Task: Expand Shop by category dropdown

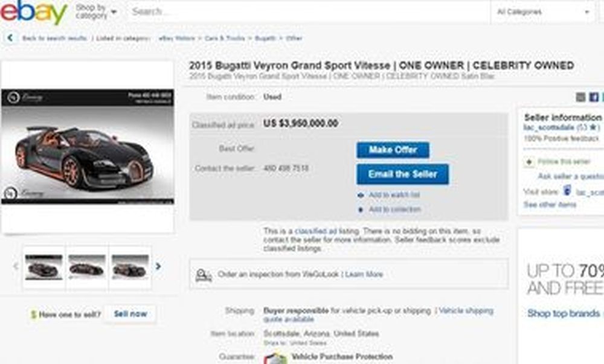Action: click(96, 11)
